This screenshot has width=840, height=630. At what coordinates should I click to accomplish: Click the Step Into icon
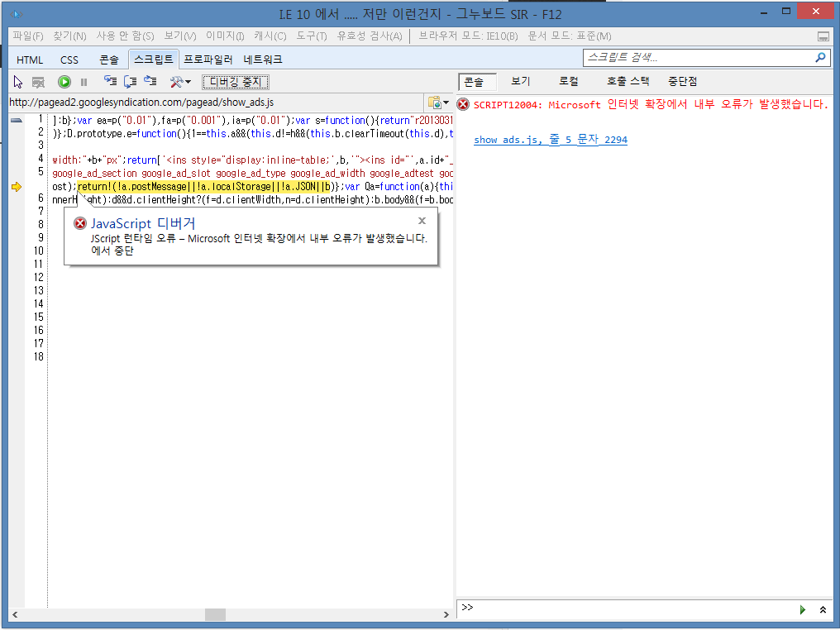coord(110,82)
